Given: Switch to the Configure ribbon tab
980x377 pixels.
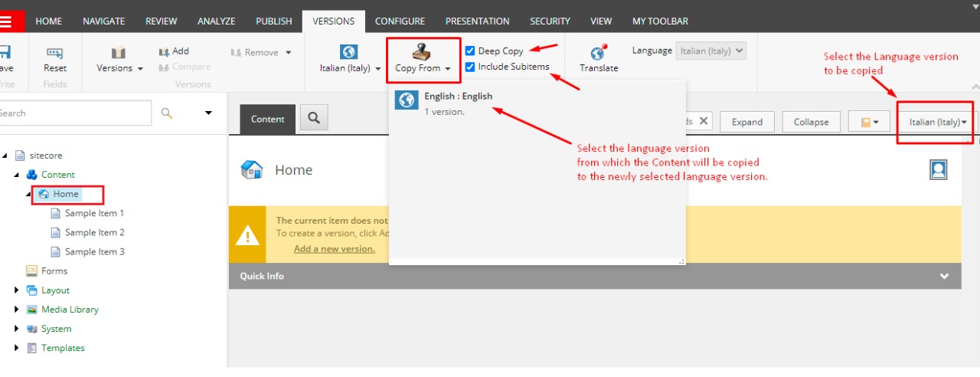Looking at the screenshot, I should 400,21.
